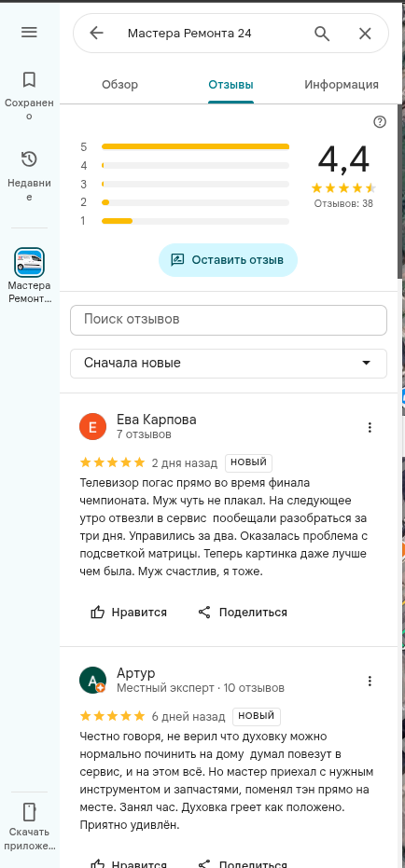
Task: Click the 4,4 overall rating
Action: coord(343,159)
